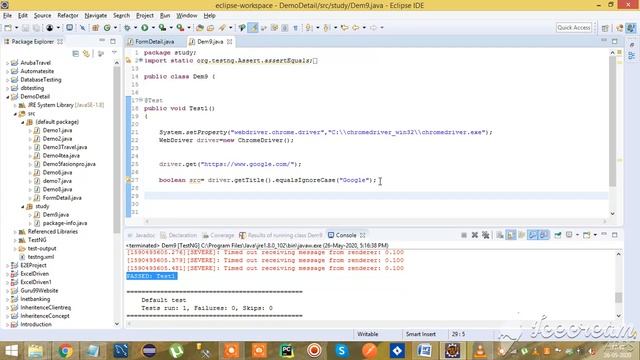Click the Pin Console icon
The height and width of the screenshot is (360, 640).
(558, 235)
